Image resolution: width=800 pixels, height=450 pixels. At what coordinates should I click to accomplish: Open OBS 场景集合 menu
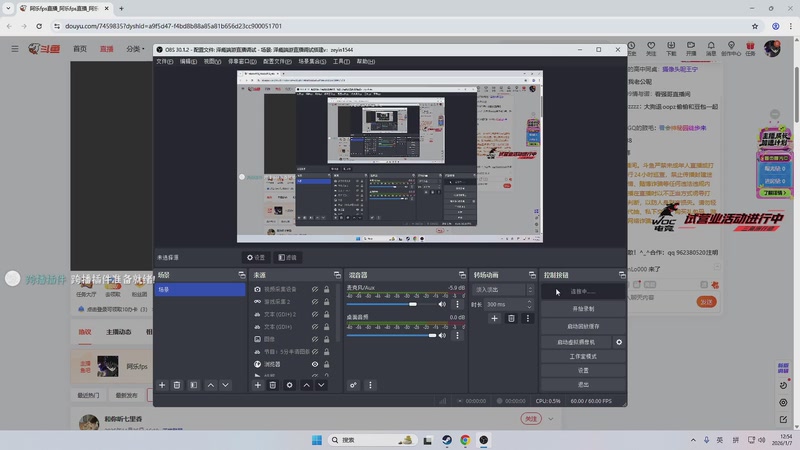pos(312,62)
